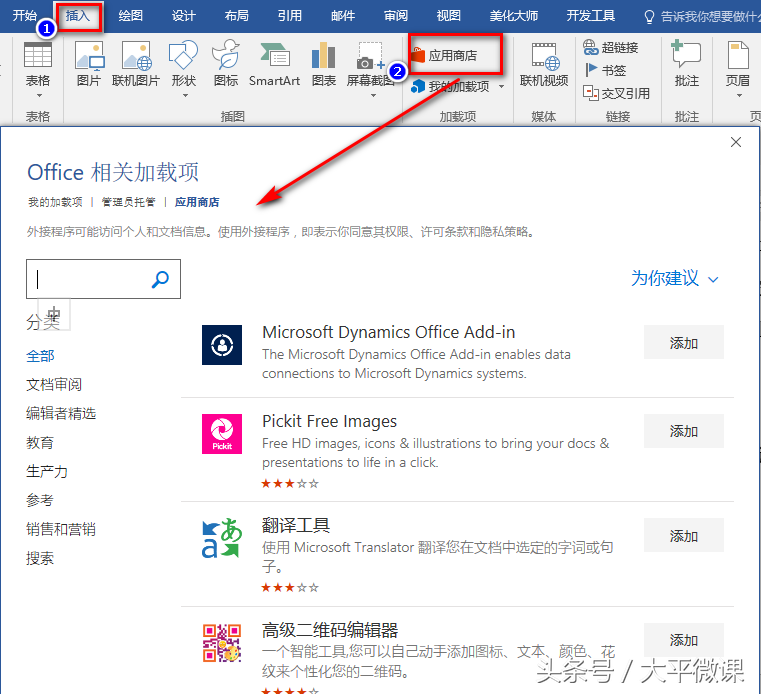The height and width of the screenshot is (694, 761).
Task: Open the Pickit Free Images title
Action: [330, 421]
